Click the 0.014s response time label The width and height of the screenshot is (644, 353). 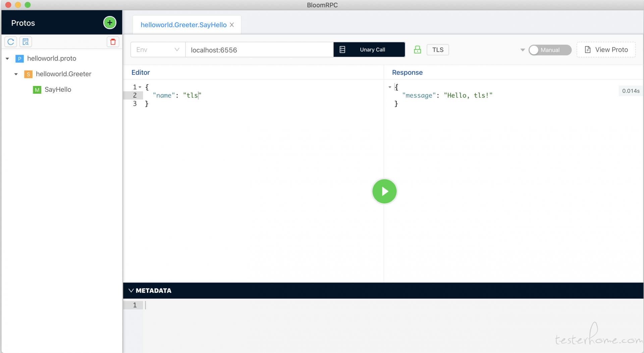click(631, 91)
